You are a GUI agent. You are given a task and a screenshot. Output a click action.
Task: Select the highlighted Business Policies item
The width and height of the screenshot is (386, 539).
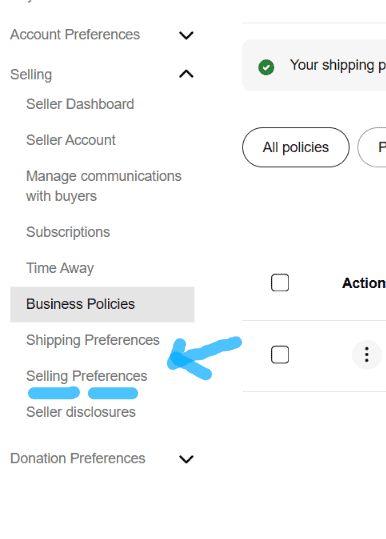coord(102,304)
